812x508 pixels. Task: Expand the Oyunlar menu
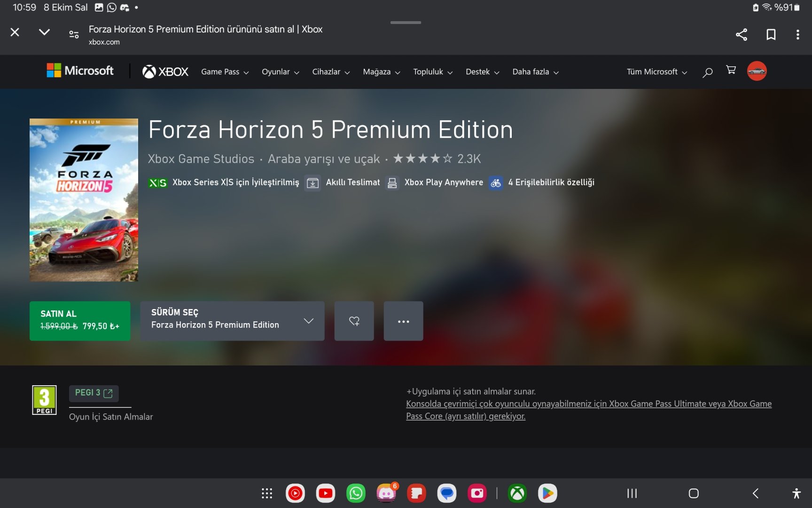click(x=281, y=72)
